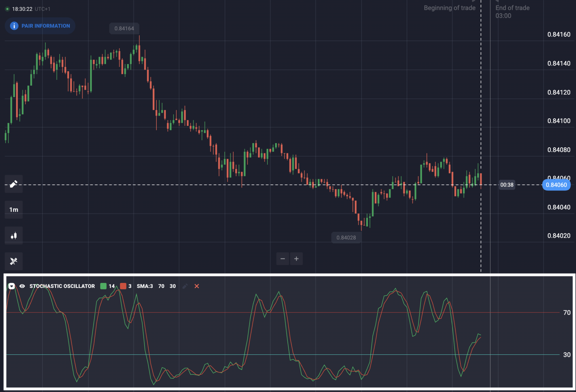The image size is (576, 392).
Task: Click the 0.84040 price axis label
Action: tap(559, 207)
